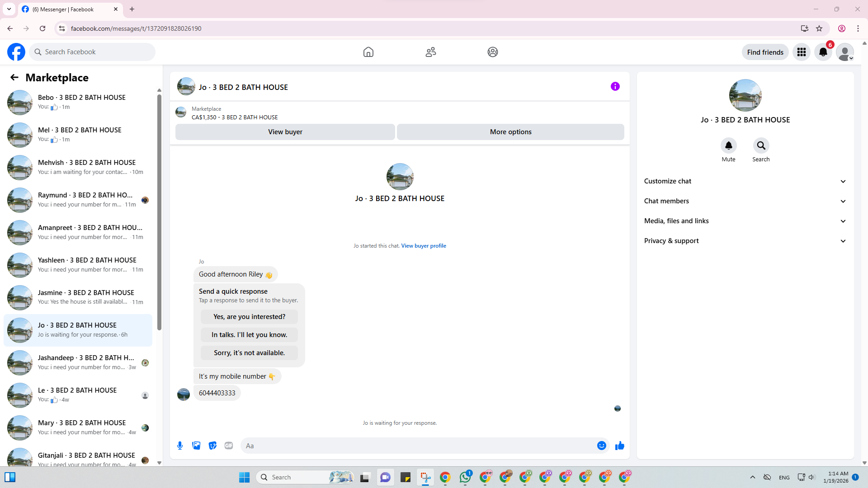Click the listing thumbnail in right panel
The height and width of the screenshot is (488, 868).
tap(745, 95)
